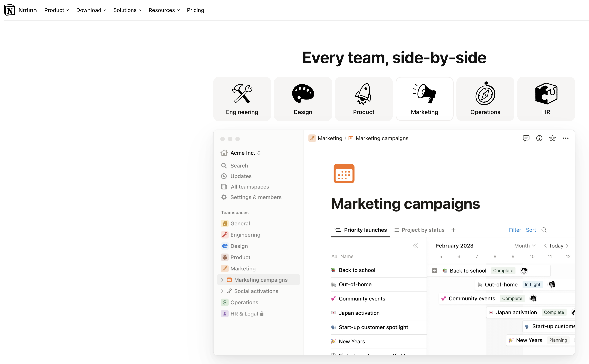Open the three-dot more options menu

pos(565,138)
